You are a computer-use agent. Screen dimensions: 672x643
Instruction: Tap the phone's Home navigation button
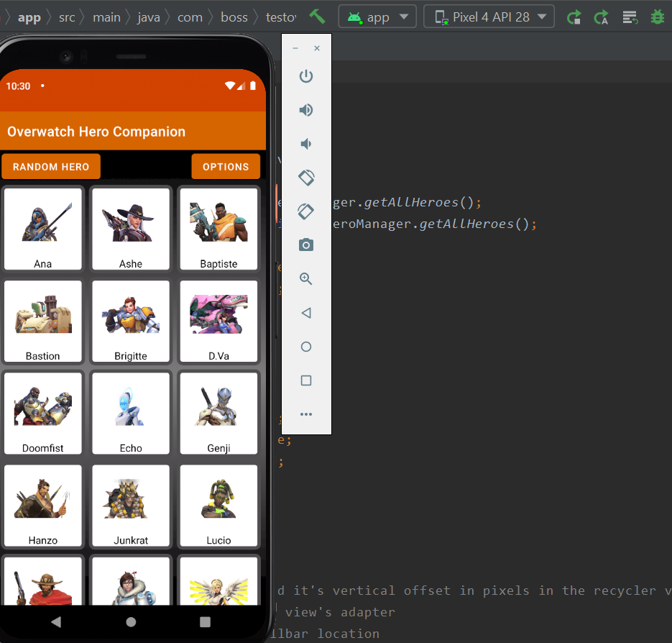[x=131, y=622]
